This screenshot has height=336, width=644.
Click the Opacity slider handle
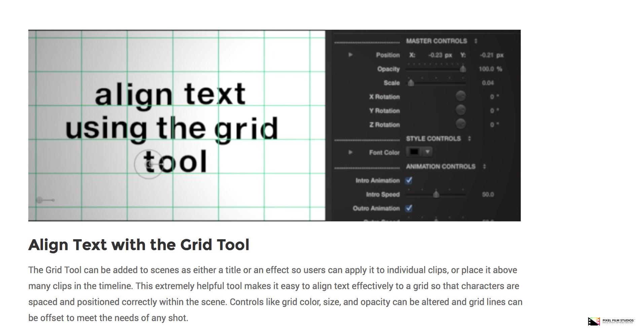(x=463, y=69)
